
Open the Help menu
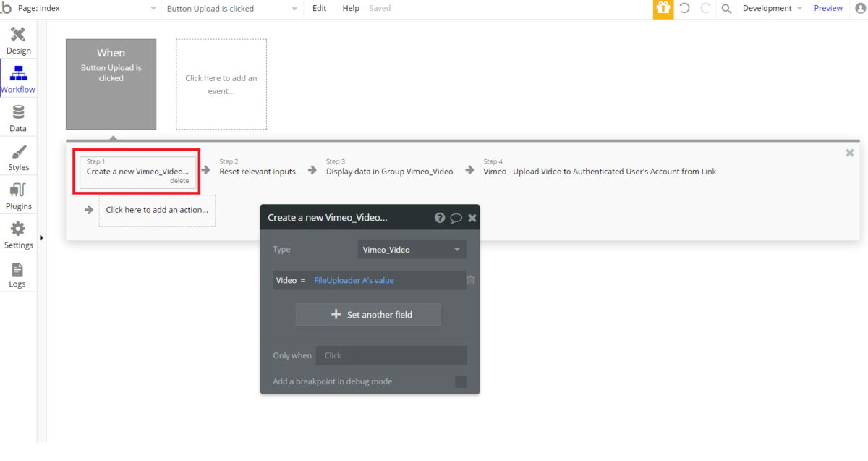[x=351, y=9]
